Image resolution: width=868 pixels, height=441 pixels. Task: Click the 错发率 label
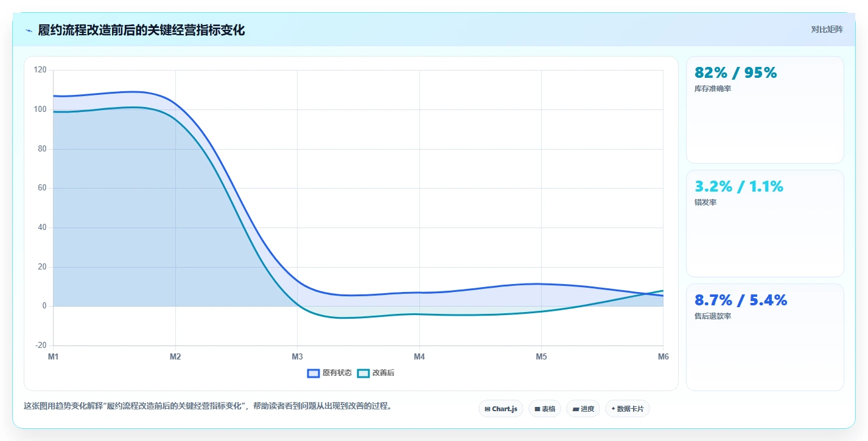(x=705, y=203)
